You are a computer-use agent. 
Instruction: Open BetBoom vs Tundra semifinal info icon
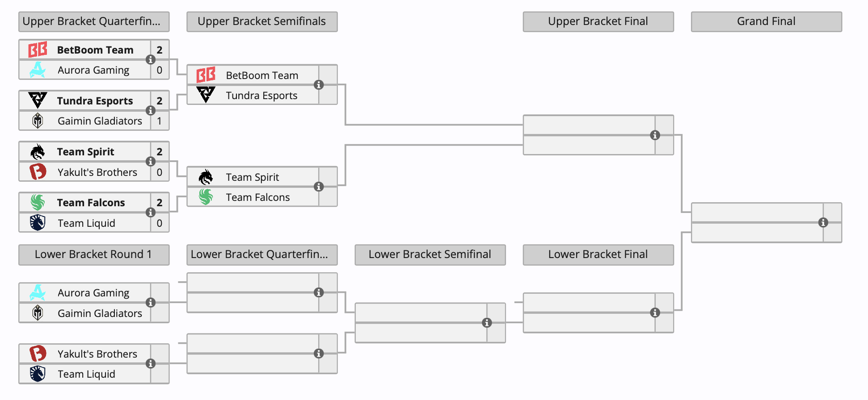tap(319, 85)
